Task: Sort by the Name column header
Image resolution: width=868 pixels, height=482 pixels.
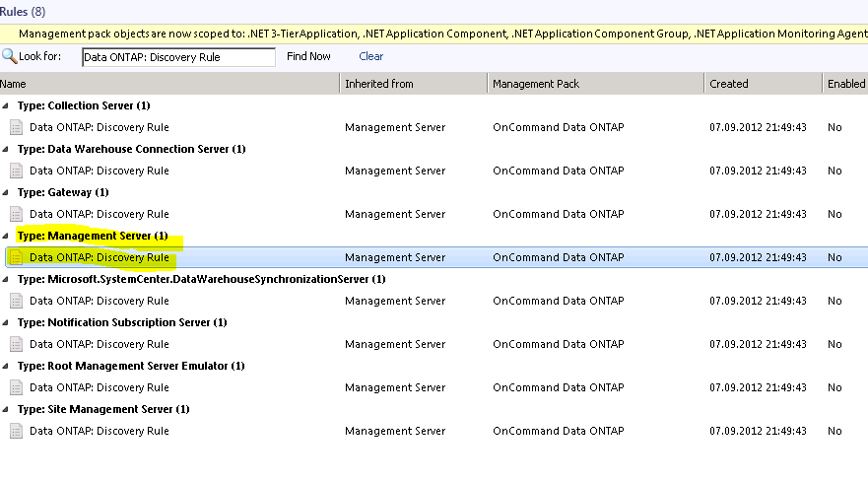Action: pos(167,84)
